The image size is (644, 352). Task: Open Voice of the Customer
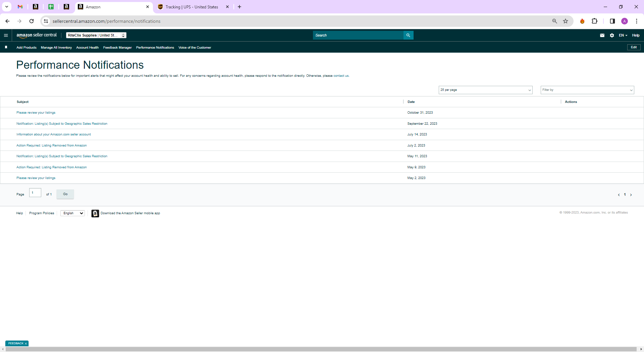tap(195, 48)
